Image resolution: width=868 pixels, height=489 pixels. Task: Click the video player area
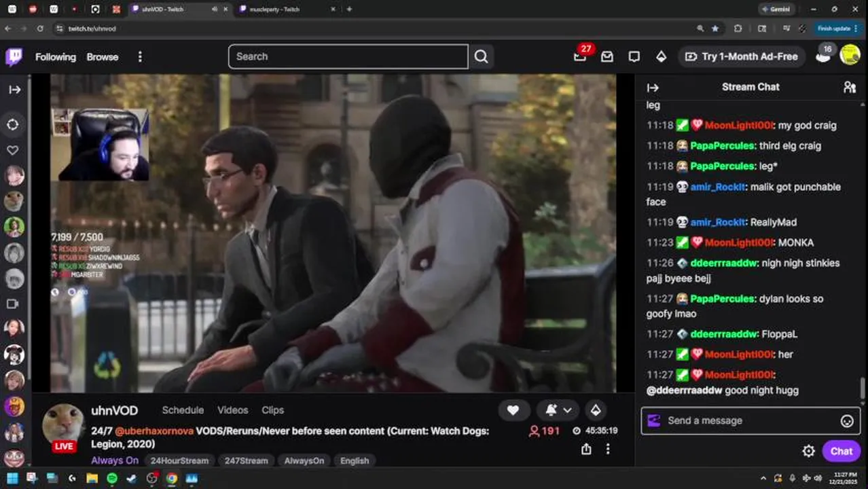(x=333, y=233)
